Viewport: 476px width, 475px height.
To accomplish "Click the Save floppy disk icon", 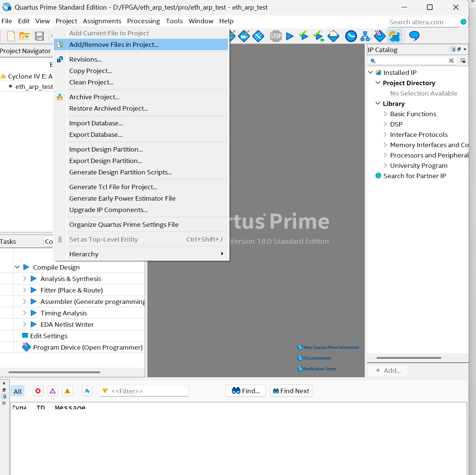I will tap(39, 36).
